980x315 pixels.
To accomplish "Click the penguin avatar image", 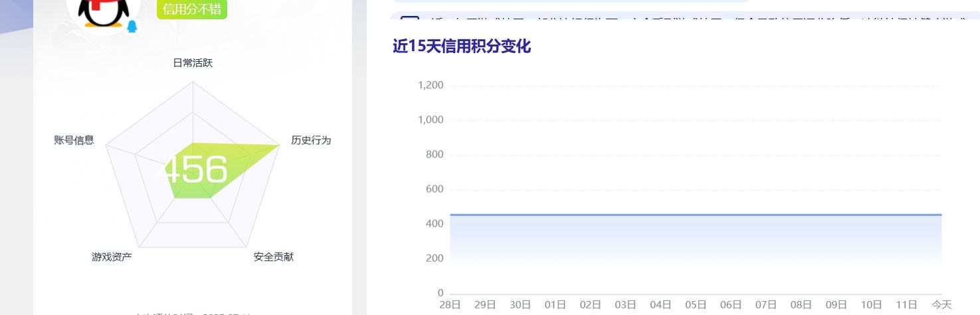I will click(100, 12).
